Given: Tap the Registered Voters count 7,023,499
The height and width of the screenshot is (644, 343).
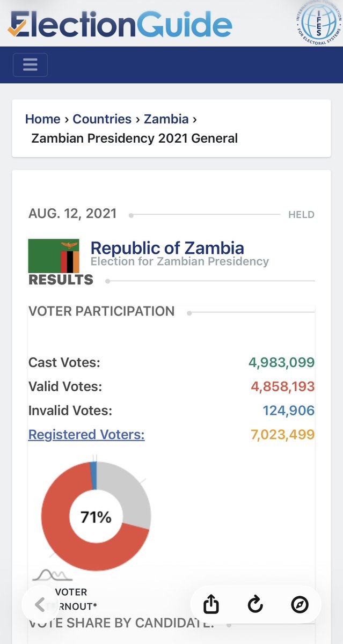Looking at the screenshot, I should coord(283,434).
